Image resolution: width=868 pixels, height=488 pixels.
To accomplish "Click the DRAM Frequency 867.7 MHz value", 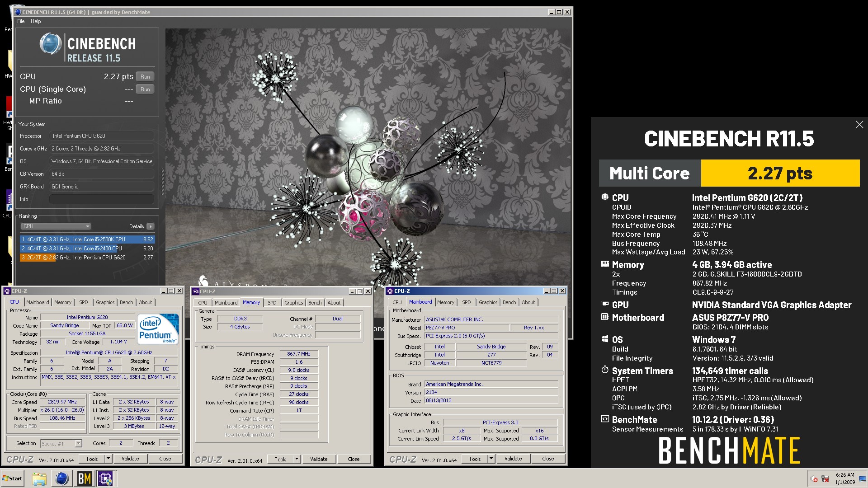I will tap(299, 354).
